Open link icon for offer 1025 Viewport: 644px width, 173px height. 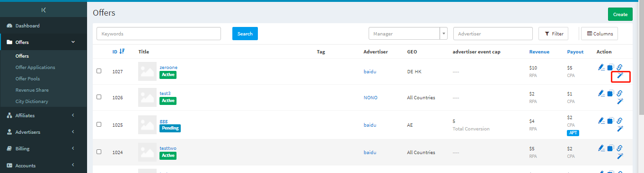pos(620,121)
